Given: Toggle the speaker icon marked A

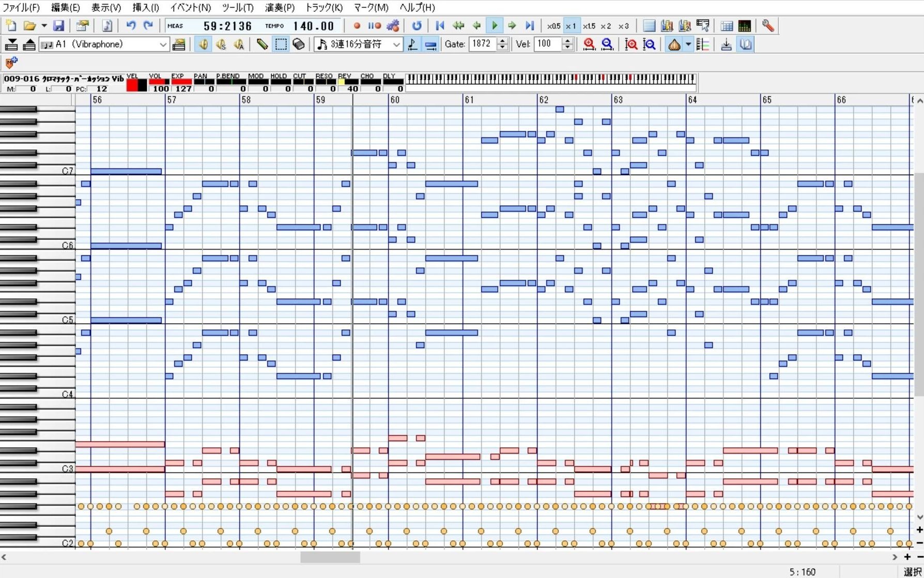Looking at the screenshot, I should (239, 44).
